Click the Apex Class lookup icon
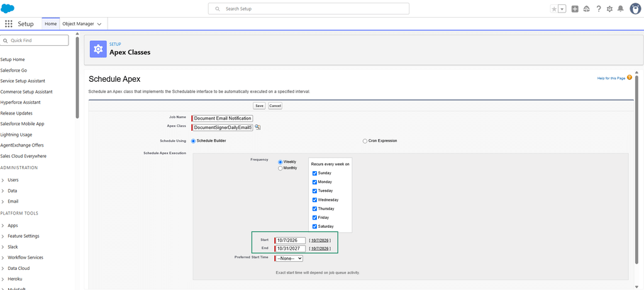Viewport: 644px width, 290px height. [257, 127]
